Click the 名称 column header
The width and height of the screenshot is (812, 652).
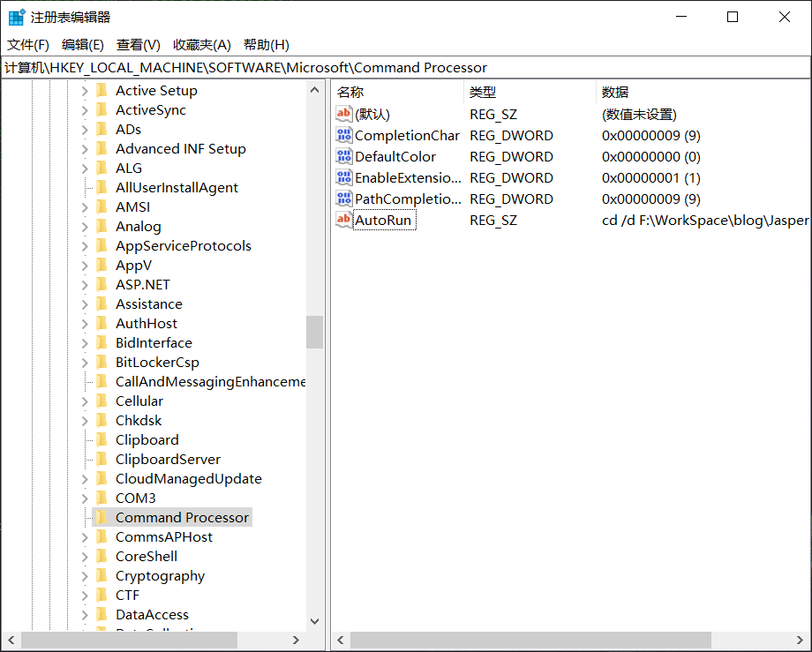point(350,92)
